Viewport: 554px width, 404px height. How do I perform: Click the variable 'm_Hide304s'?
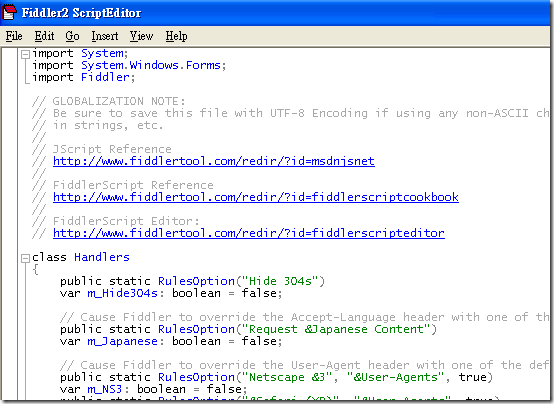tap(123, 293)
